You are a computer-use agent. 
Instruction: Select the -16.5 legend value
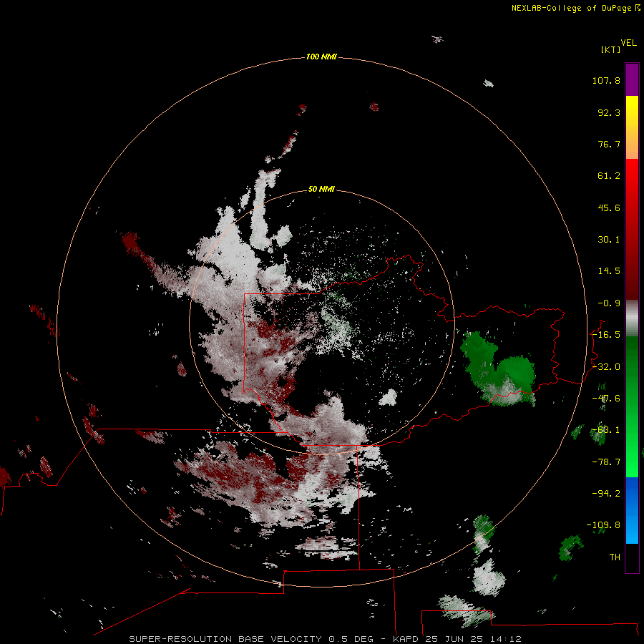pyautogui.click(x=606, y=335)
